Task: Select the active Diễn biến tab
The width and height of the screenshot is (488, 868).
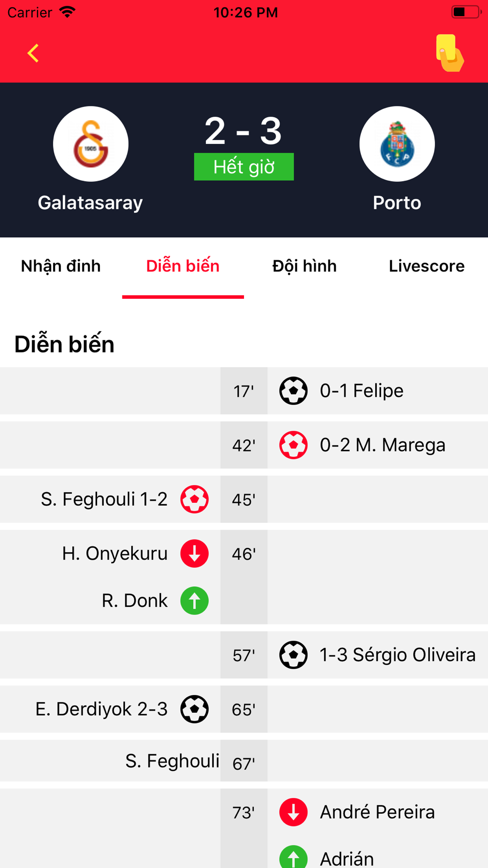Action: (183, 266)
